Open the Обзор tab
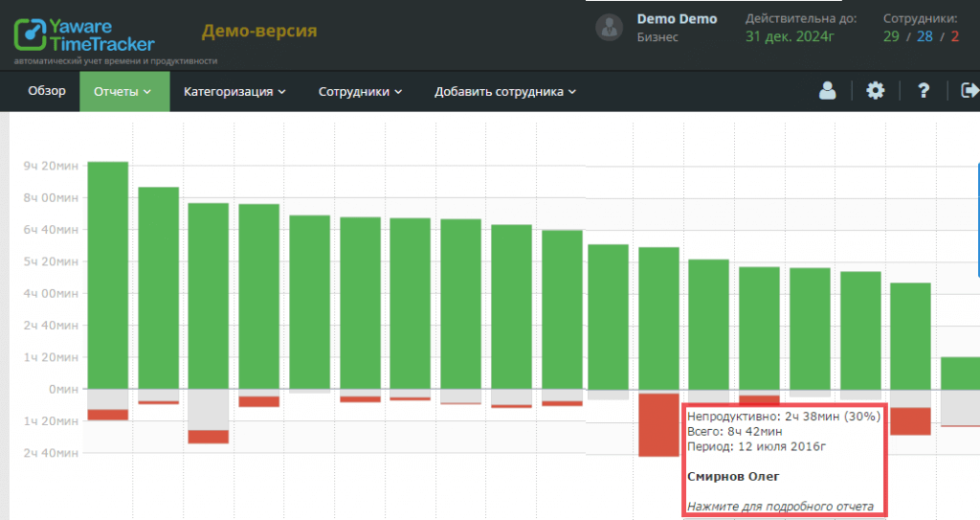 (47, 92)
